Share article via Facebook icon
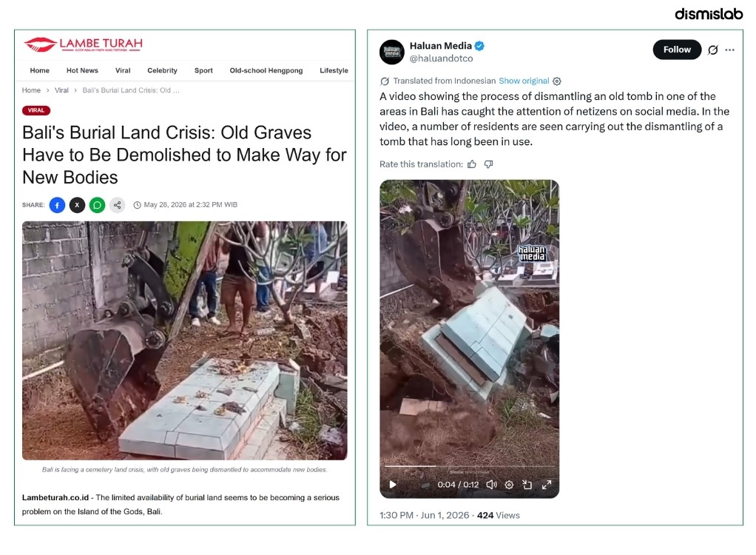756x555 pixels. click(x=57, y=205)
